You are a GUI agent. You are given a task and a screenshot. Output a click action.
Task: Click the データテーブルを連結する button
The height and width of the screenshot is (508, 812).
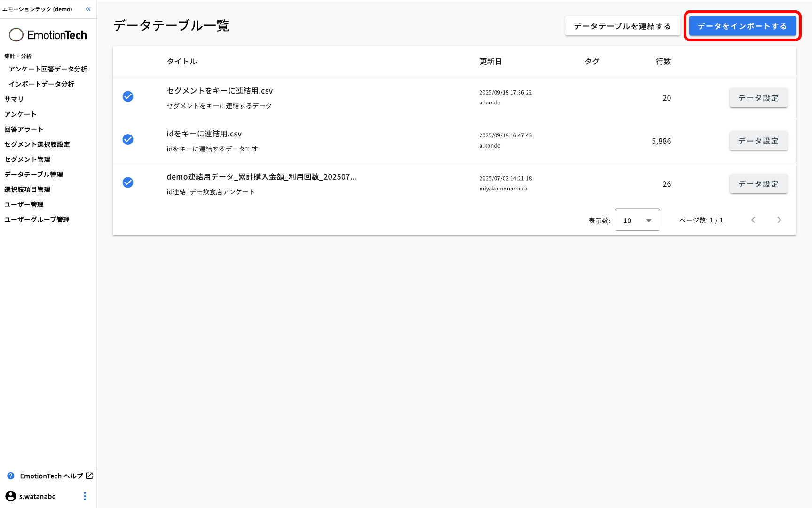pyautogui.click(x=622, y=26)
